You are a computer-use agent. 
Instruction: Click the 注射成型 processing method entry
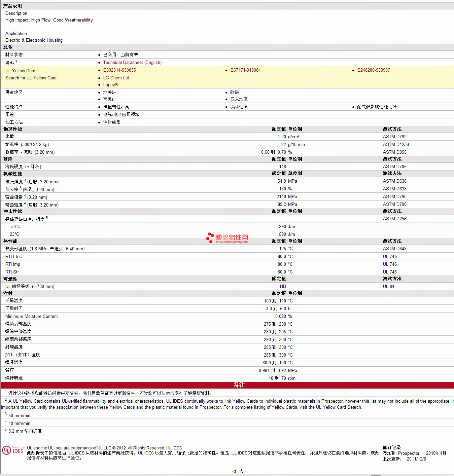[x=112, y=122]
